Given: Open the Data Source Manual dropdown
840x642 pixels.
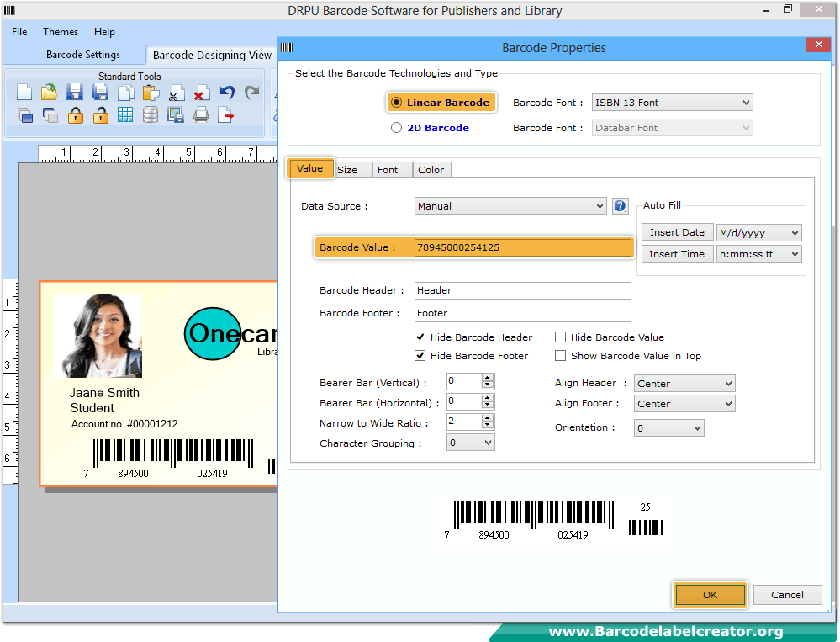Looking at the screenshot, I should coord(510,206).
